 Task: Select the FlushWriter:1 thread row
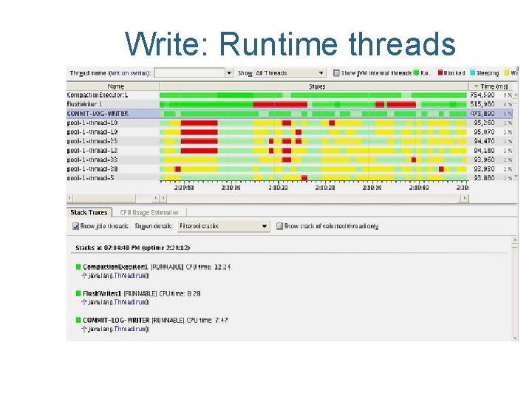pos(290,104)
